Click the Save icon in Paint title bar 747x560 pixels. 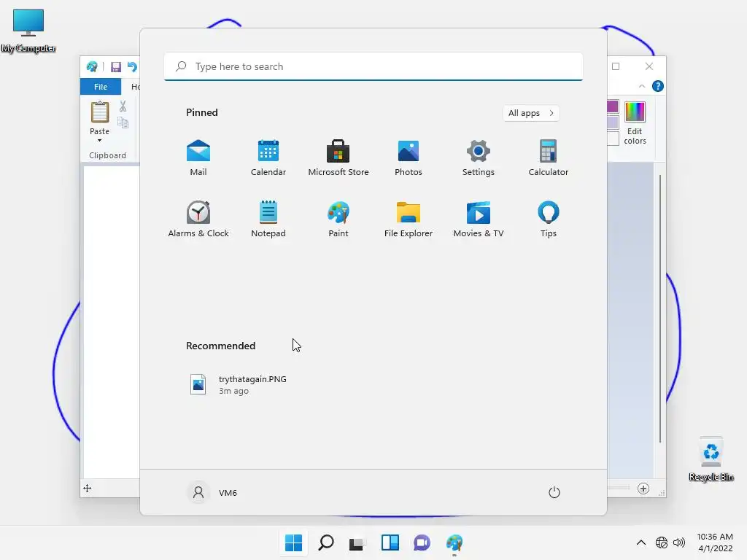click(116, 67)
